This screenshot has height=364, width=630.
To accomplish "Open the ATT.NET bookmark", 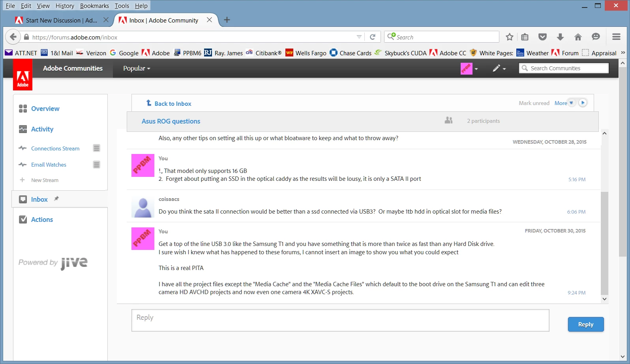I will (21, 53).
